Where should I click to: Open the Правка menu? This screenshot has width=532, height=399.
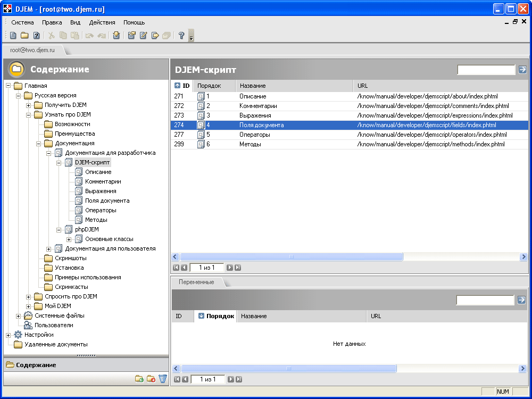point(52,22)
